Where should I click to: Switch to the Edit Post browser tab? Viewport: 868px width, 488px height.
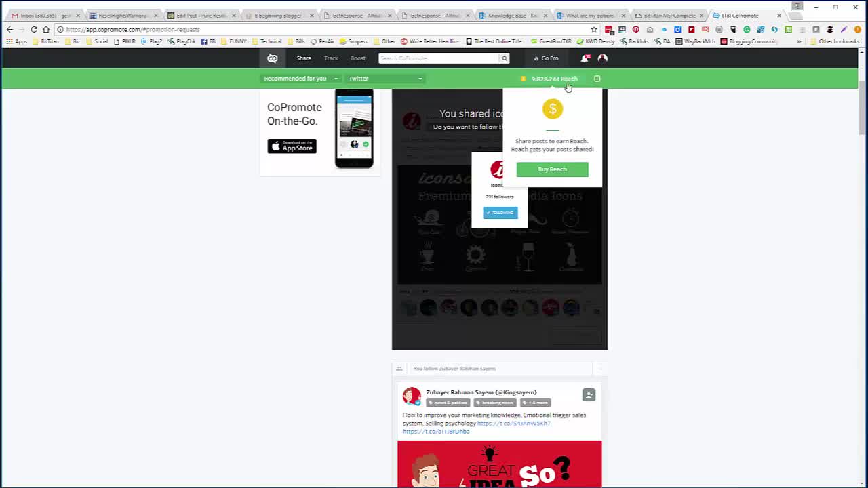point(199,15)
